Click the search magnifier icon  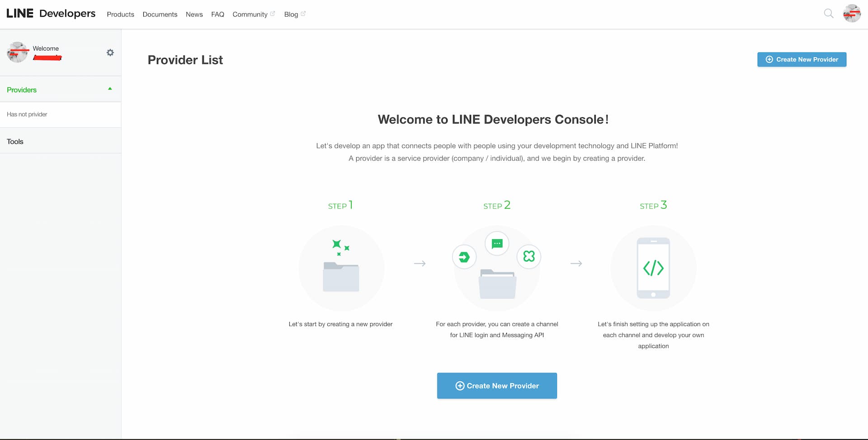[828, 14]
